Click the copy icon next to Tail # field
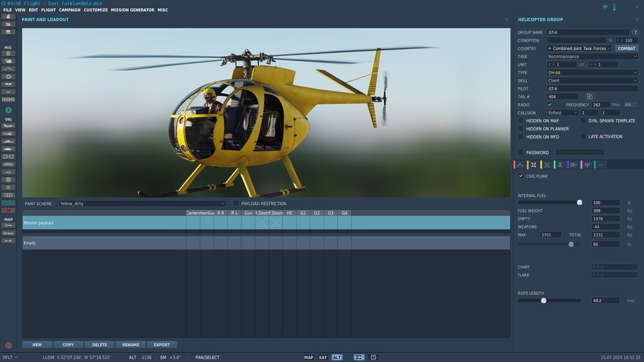The width and height of the screenshot is (644, 362). click(589, 97)
